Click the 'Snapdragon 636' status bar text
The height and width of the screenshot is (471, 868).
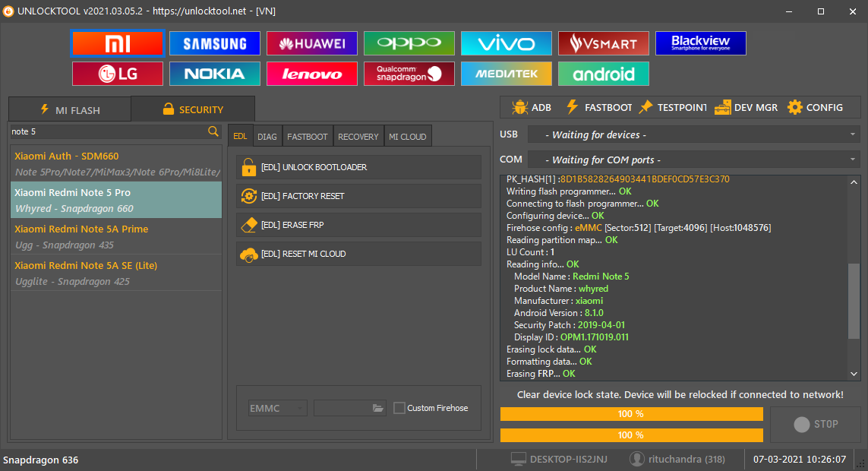pyautogui.click(x=40, y=460)
